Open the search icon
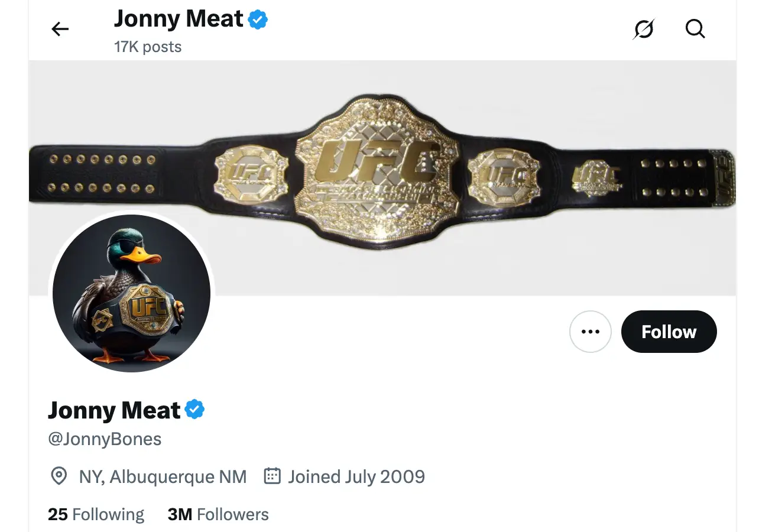 [695, 28]
